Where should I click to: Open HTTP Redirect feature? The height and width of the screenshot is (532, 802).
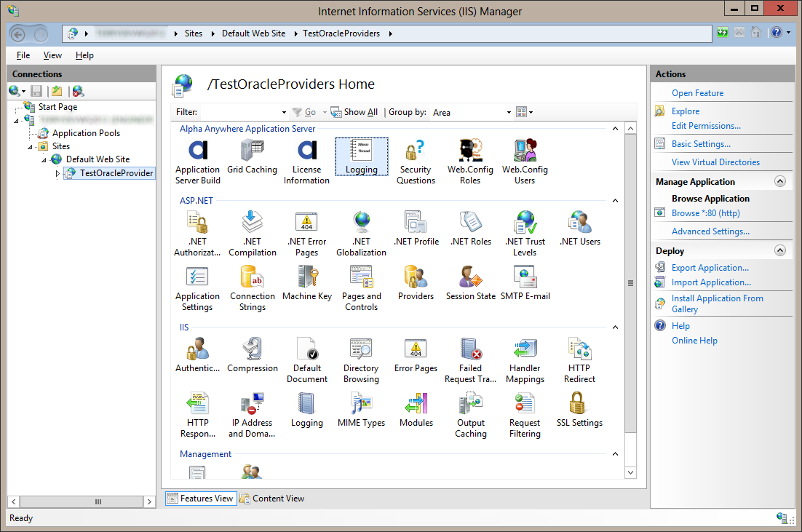(x=579, y=361)
